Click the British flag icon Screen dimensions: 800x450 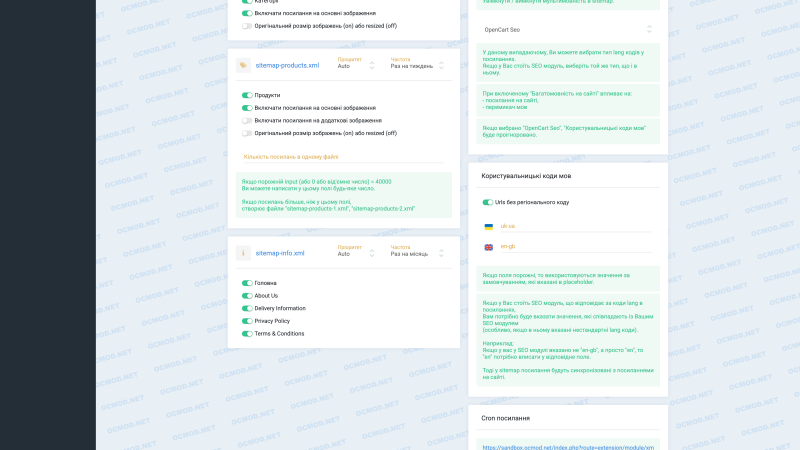(488, 247)
